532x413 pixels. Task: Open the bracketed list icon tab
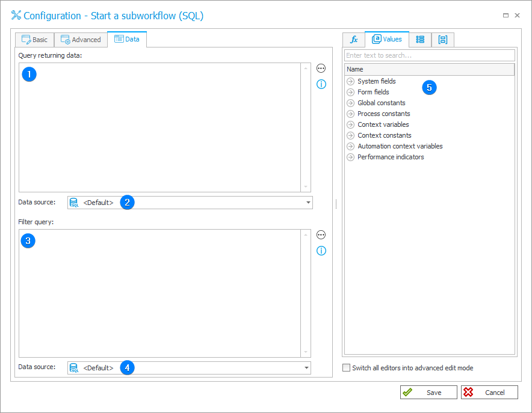coord(442,40)
